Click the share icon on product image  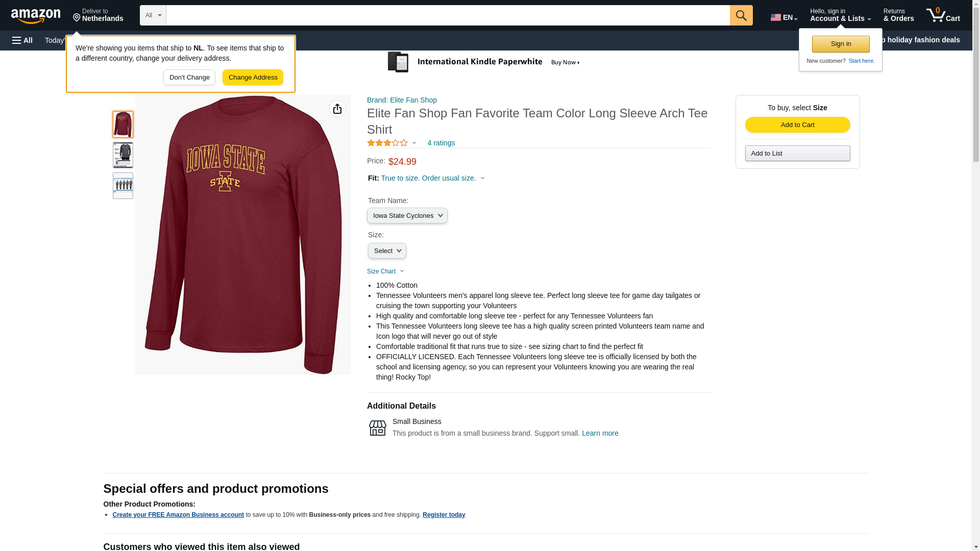tap(337, 109)
